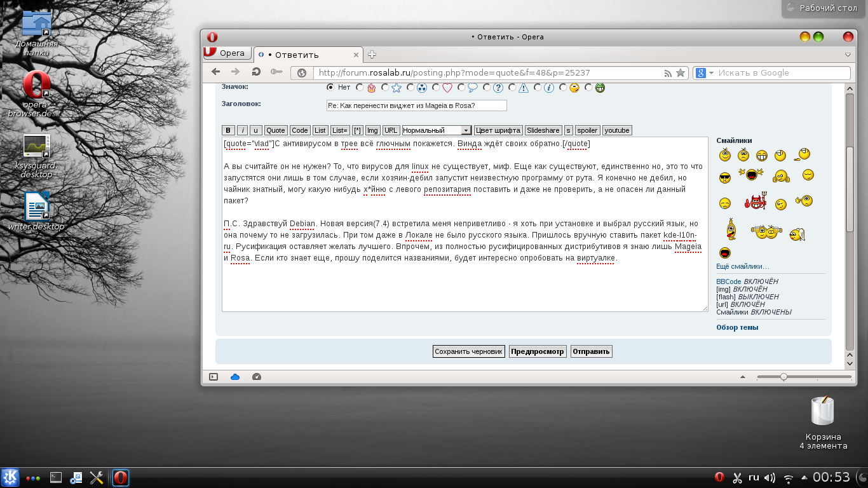Switch to the 'Ответить' tab
The image size is (868, 488).
(x=308, y=55)
